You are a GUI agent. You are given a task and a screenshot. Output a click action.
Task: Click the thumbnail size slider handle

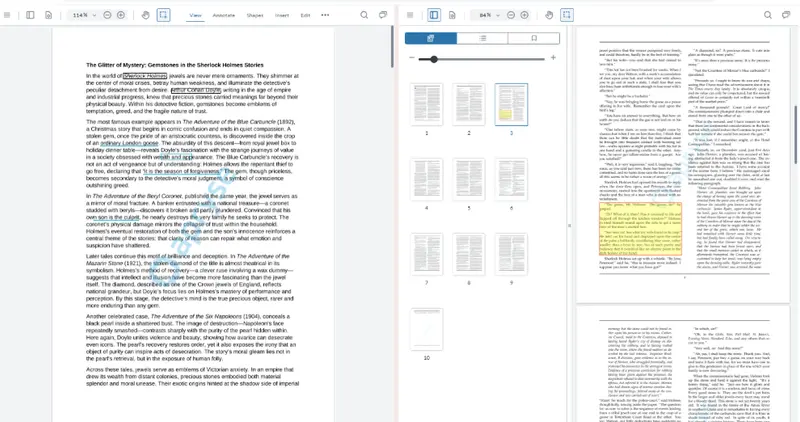point(434,59)
